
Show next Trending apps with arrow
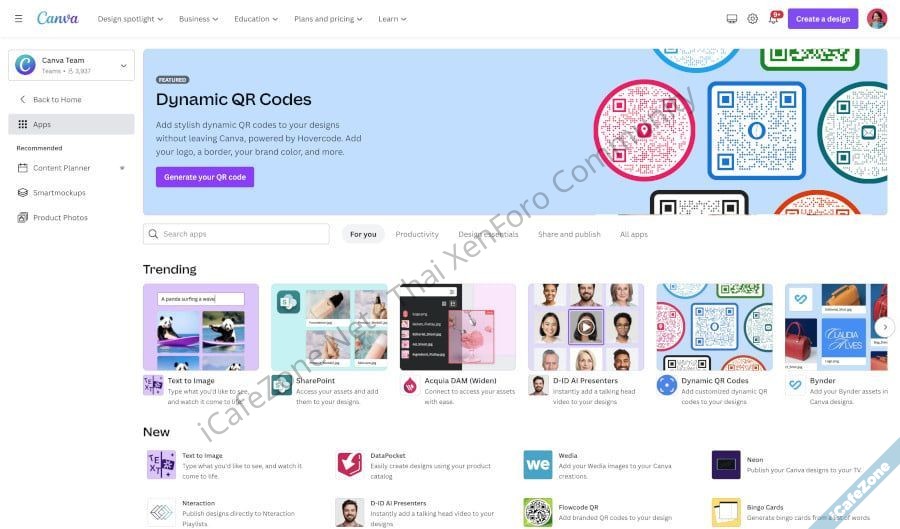click(885, 327)
